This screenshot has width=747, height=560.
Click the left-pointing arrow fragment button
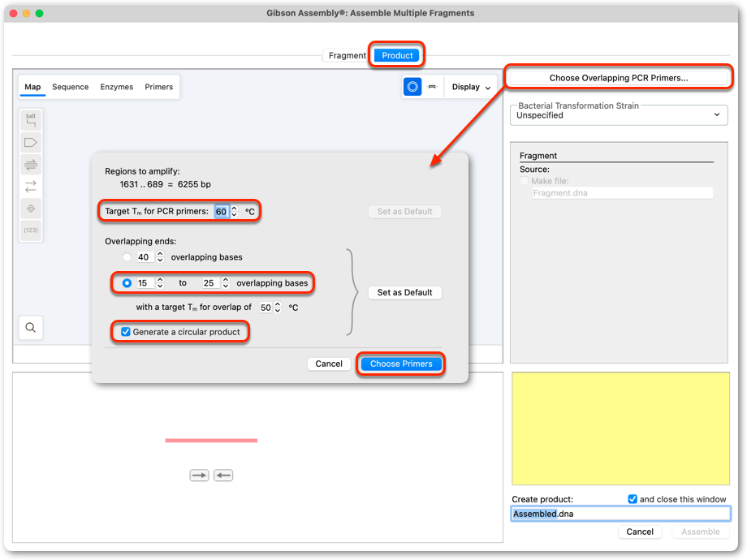223,476
